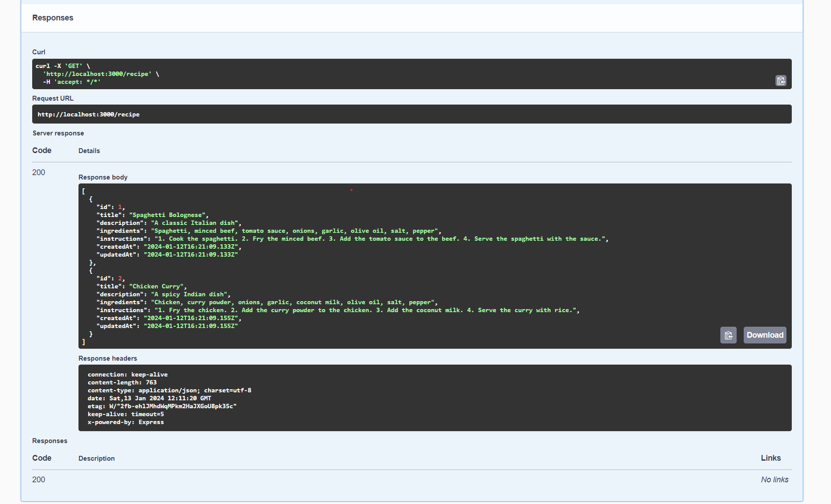
Task: Click the red asterisk above the response body
Action: point(351,190)
